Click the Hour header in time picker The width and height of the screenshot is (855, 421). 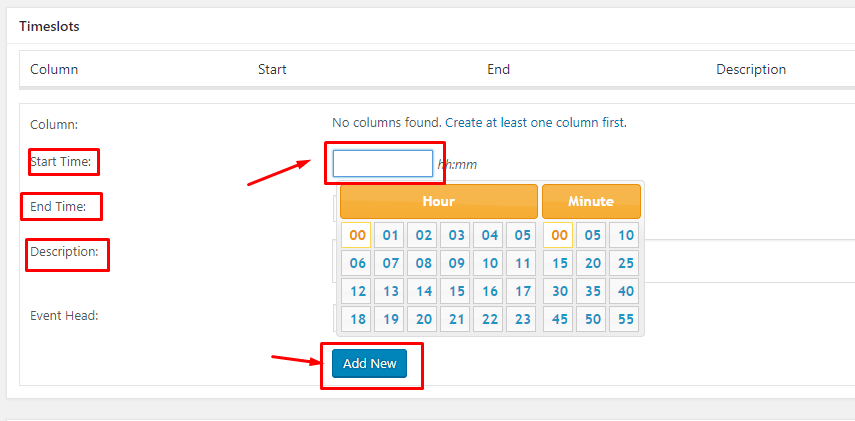tap(438, 201)
